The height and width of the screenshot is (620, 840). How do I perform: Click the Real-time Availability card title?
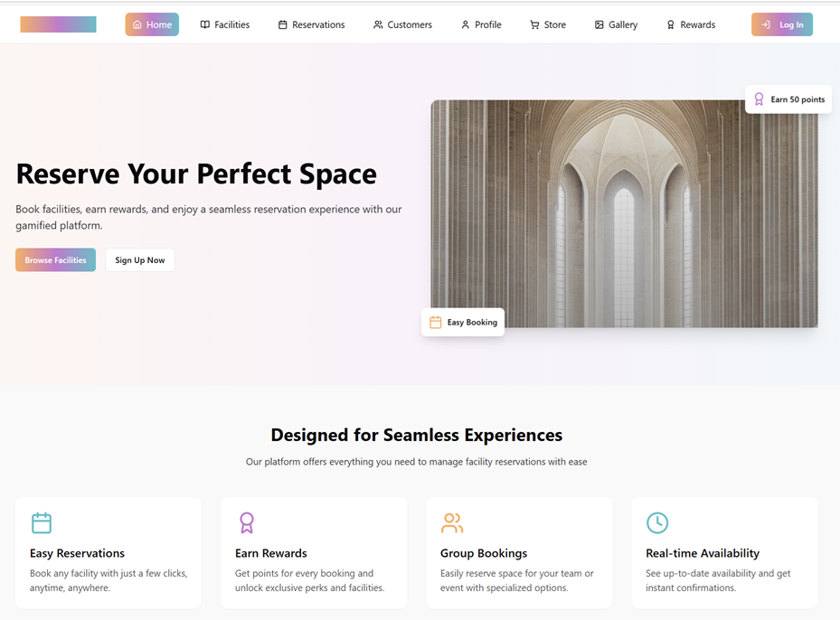[x=703, y=553]
